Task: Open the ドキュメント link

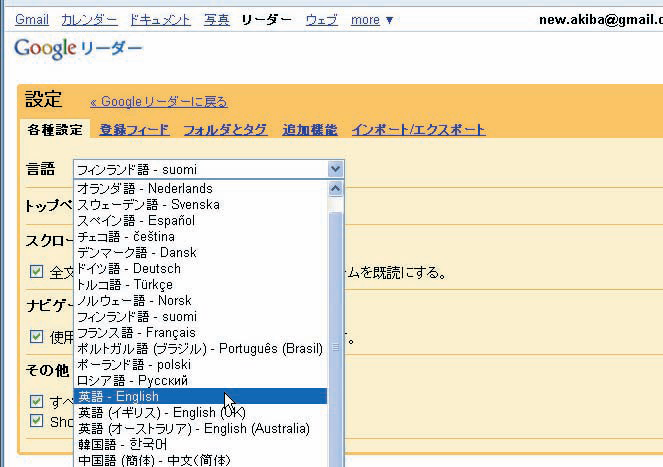Action: (160, 19)
